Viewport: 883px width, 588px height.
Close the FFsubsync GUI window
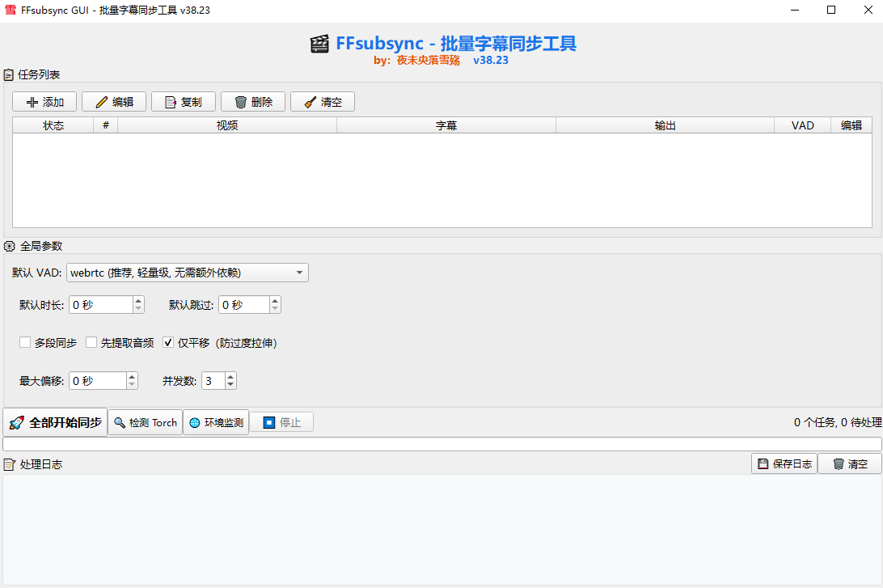pyautogui.click(x=868, y=11)
